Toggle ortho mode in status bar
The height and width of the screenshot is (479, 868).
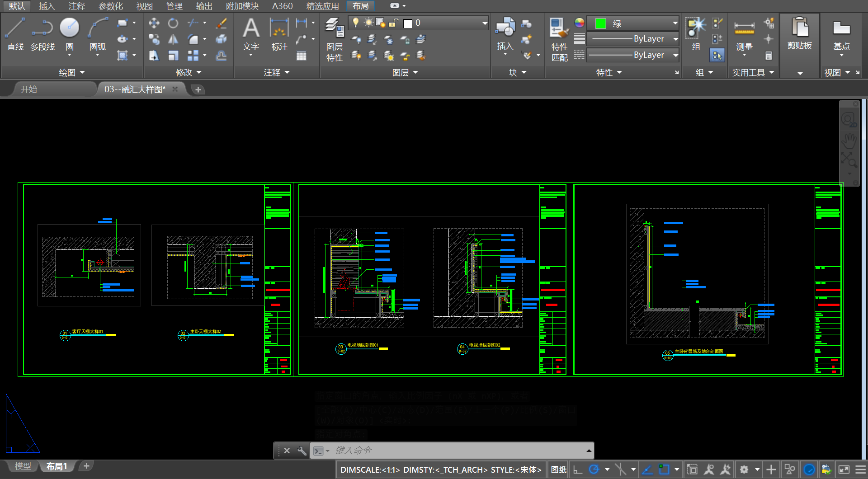pos(578,470)
